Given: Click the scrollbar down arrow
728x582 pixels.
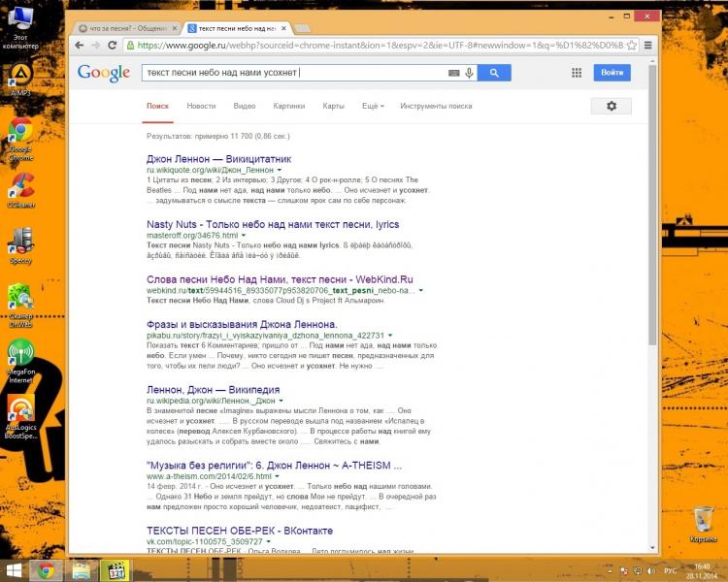Looking at the screenshot, I should 652,548.
